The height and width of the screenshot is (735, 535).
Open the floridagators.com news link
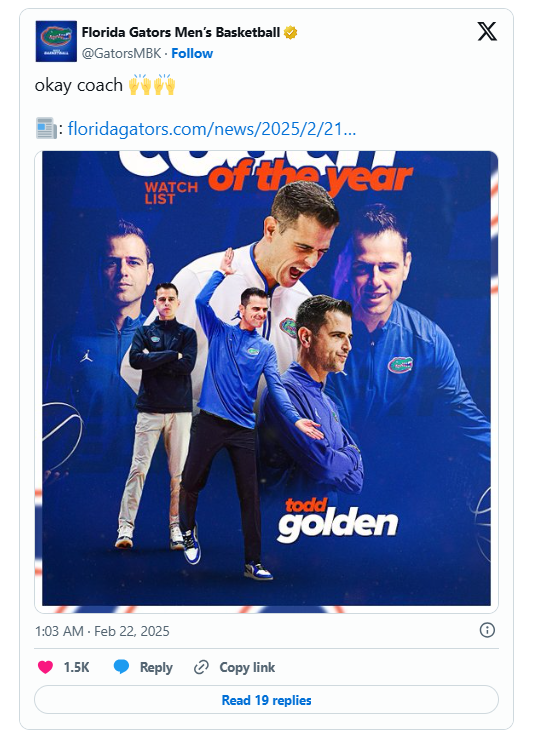click(x=212, y=128)
